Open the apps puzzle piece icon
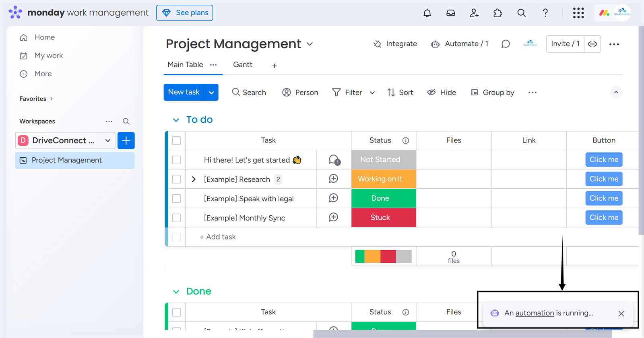This screenshot has height=338, width=644. [x=498, y=13]
